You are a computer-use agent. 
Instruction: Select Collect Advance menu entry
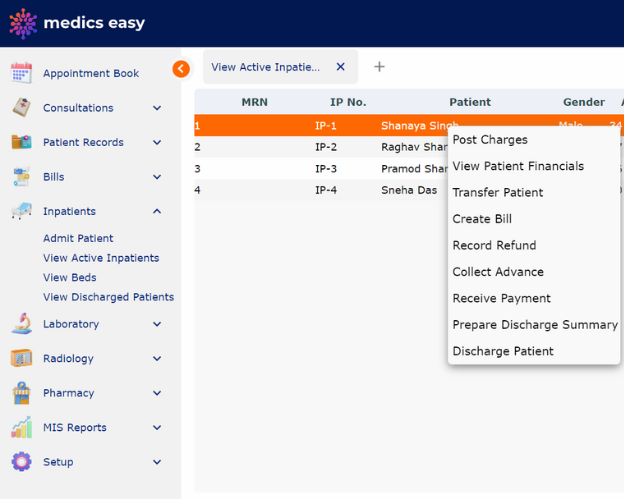[x=498, y=272]
